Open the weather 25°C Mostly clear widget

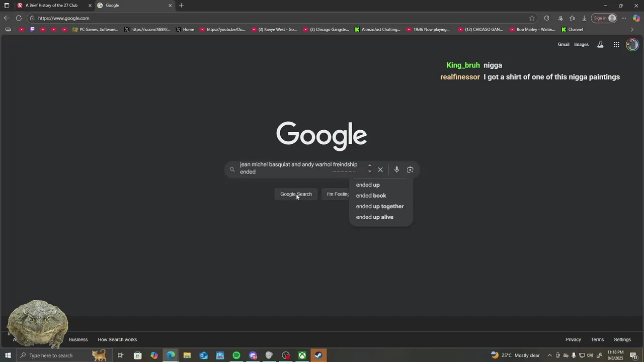click(x=515, y=355)
